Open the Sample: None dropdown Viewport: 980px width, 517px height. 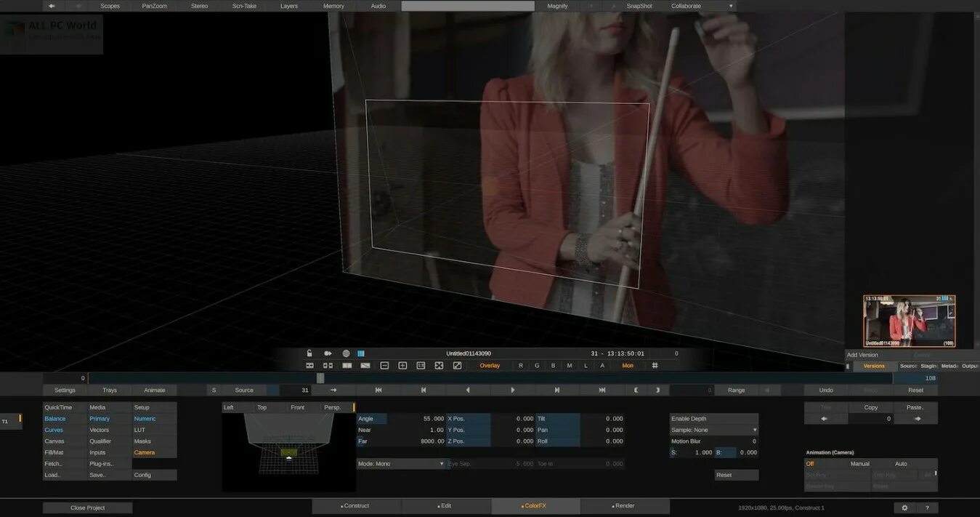point(714,430)
